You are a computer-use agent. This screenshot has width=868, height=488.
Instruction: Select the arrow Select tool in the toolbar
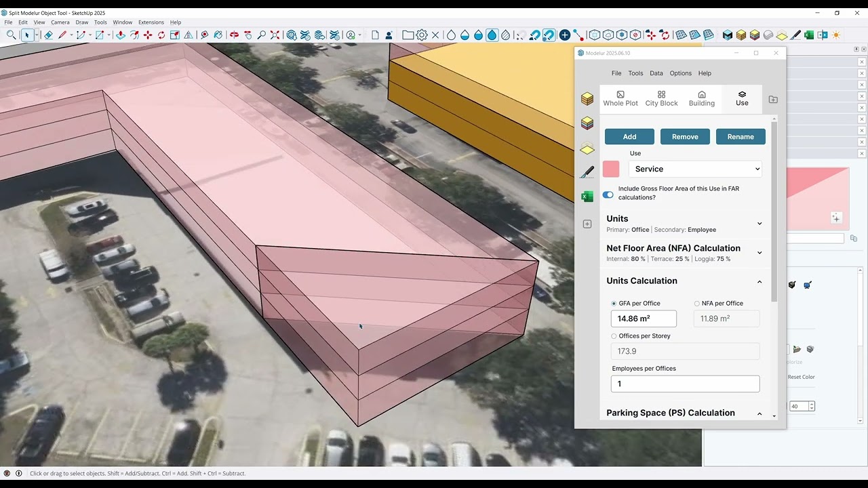[27, 35]
